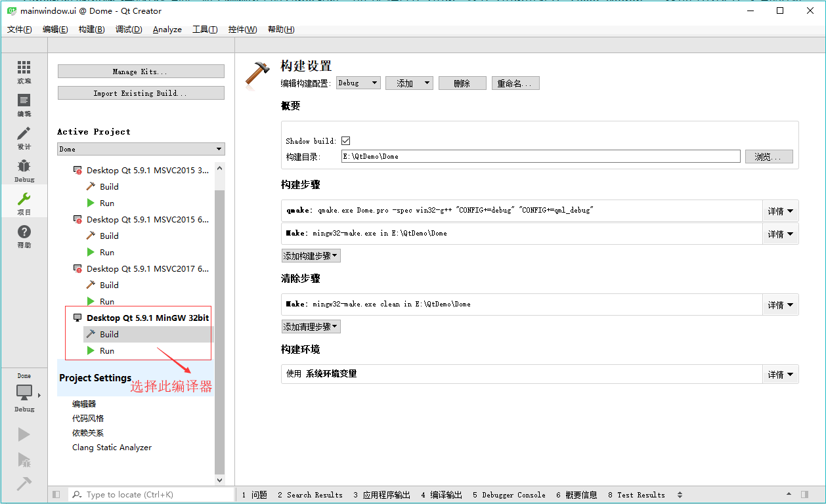Open the 欢迎 (Welcome) mode
This screenshot has height=504, width=826.
pyautogui.click(x=24, y=72)
